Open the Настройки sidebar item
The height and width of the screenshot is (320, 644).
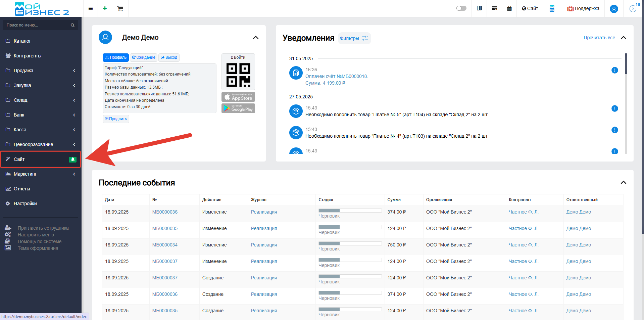click(25, 203)
